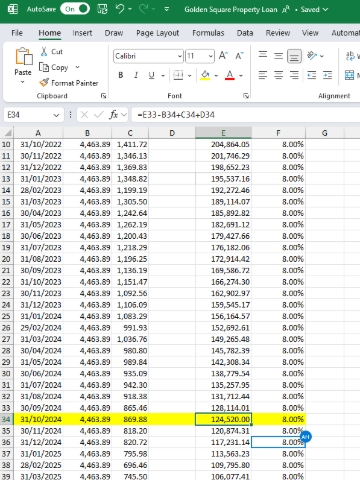Image resolution: width=360 pixels, height=480 pixels.
Task: Open the Review tab
Action: click(x=278, y=33)
